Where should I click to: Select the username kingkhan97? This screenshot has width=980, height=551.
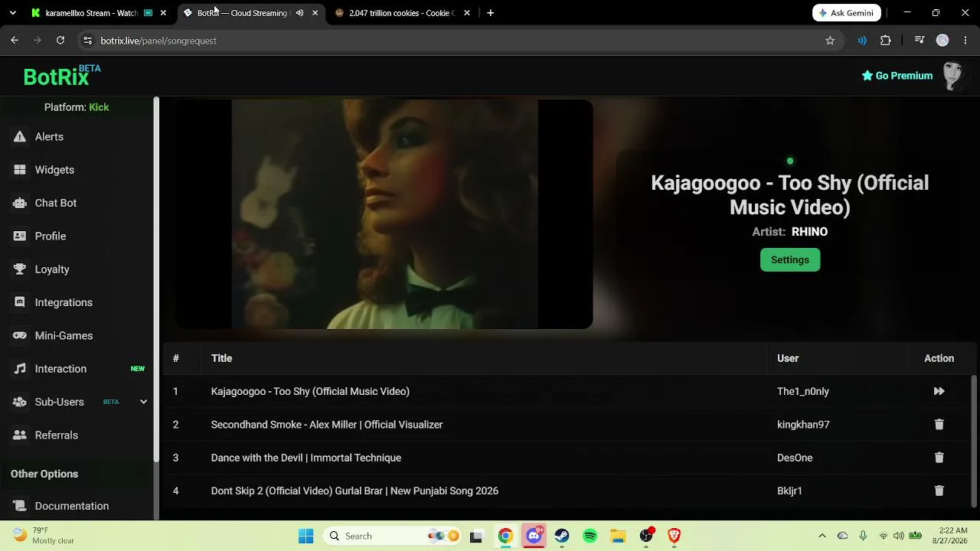coord(803,425)
